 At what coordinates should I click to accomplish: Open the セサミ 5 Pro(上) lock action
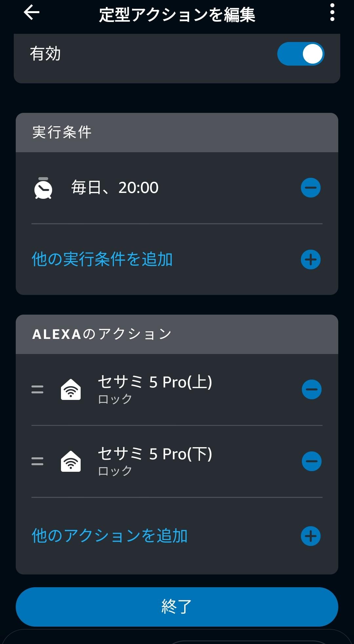[x=155, y=389]
